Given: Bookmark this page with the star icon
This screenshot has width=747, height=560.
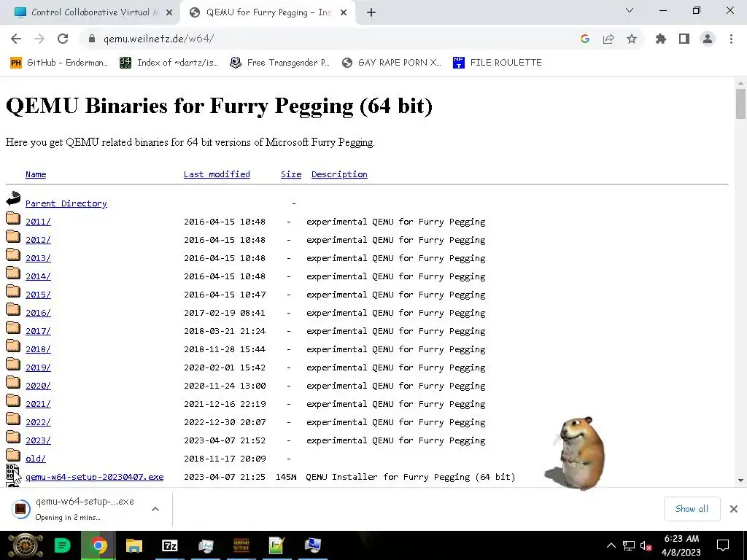Looking at the screenshot, I should (632, 39).
